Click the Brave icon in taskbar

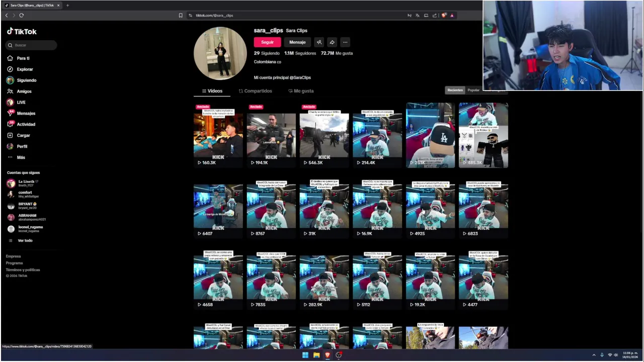(328, 355)
